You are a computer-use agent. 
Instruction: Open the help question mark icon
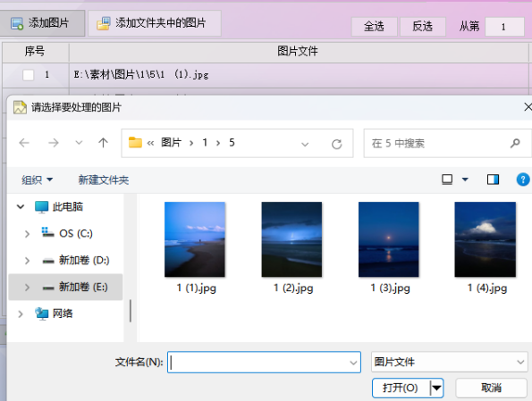523,180
